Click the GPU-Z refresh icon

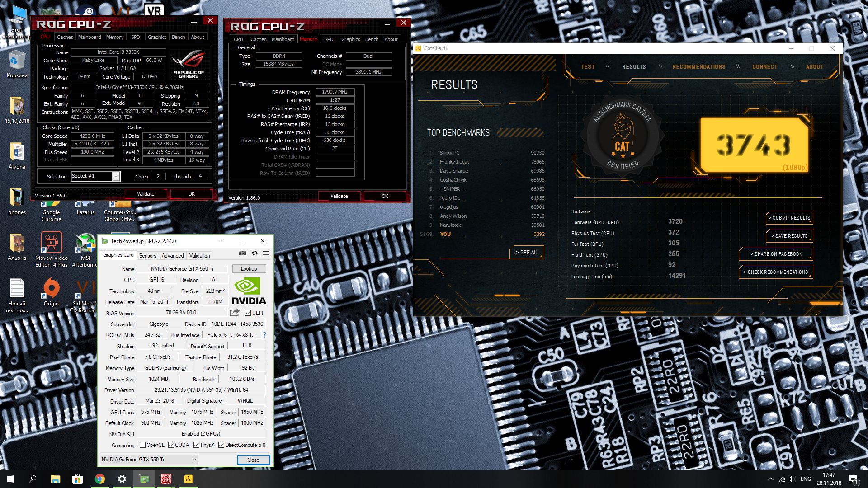click(255, 253)
